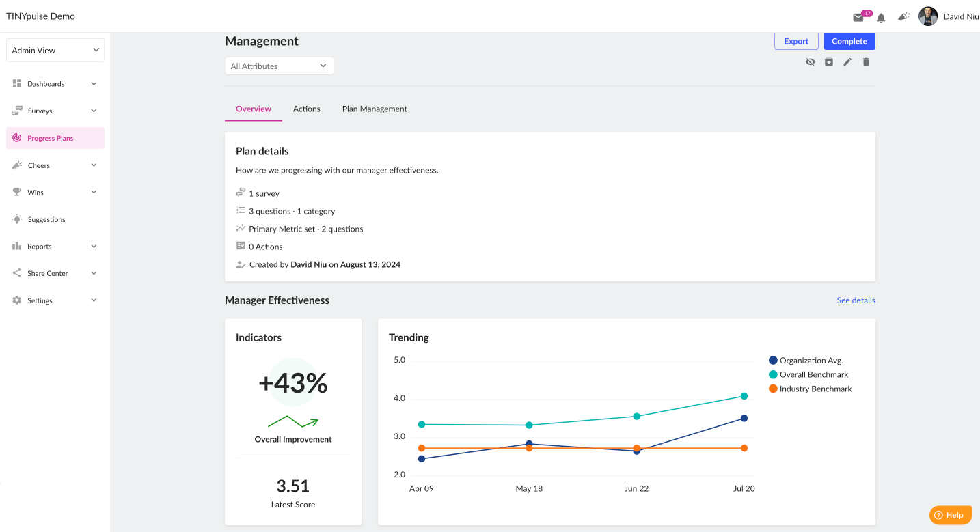Click the Export button

(796, 41)
